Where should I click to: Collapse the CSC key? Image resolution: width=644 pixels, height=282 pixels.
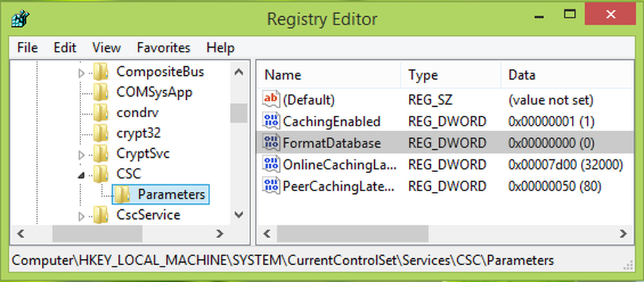click(x=81, y=175)
